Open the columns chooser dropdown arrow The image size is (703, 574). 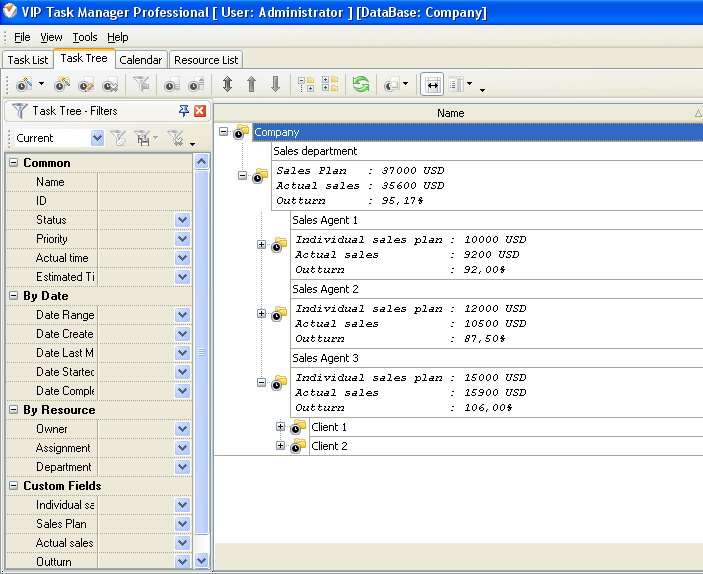point(469,83)
